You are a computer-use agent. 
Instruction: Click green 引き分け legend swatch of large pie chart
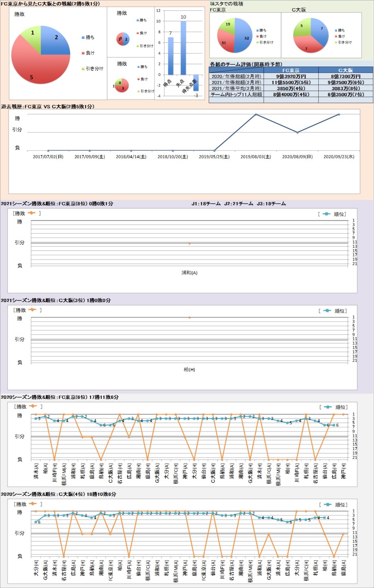83,69
